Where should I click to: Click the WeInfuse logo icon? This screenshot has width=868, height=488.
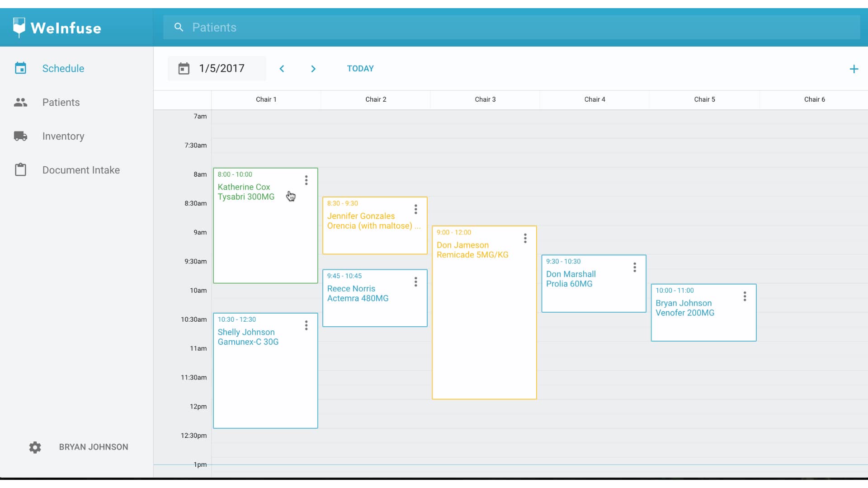[x=19, y=28]
